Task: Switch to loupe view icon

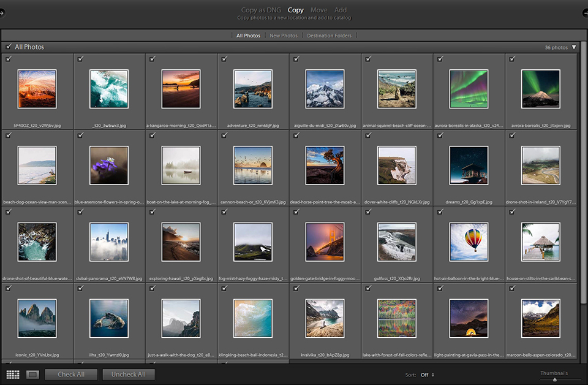Action: (32, 375)
